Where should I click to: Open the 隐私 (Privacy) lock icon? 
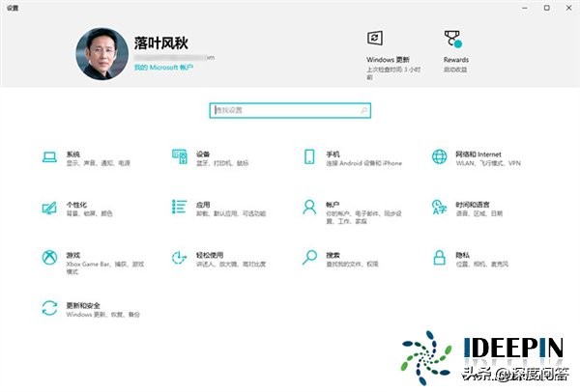click(440, 258)
